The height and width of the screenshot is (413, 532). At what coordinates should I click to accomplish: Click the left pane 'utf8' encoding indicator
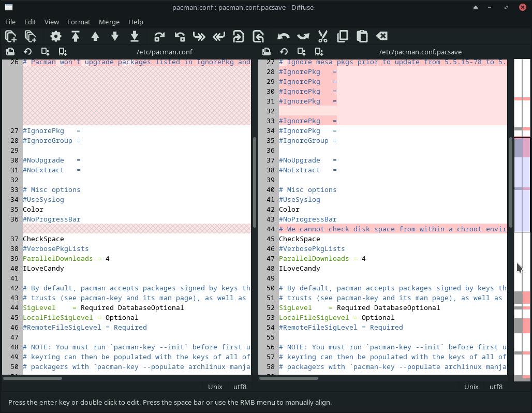pyautogui.click(x=240, y=387)
